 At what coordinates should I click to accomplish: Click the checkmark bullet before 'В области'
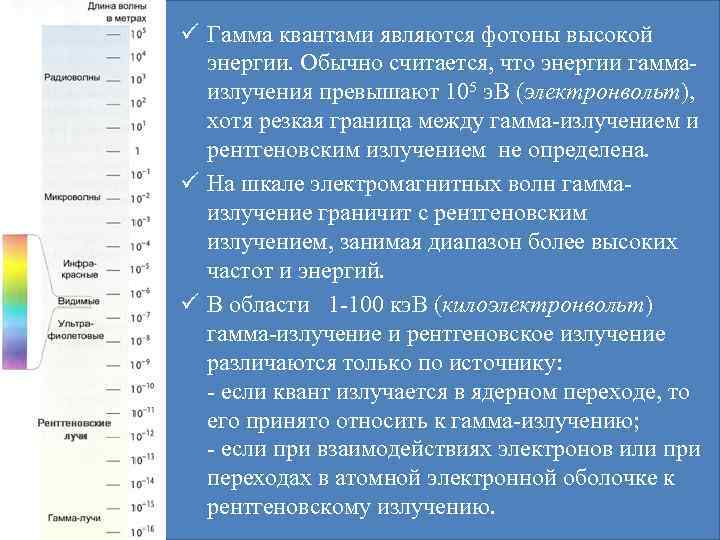pos(190,302)
